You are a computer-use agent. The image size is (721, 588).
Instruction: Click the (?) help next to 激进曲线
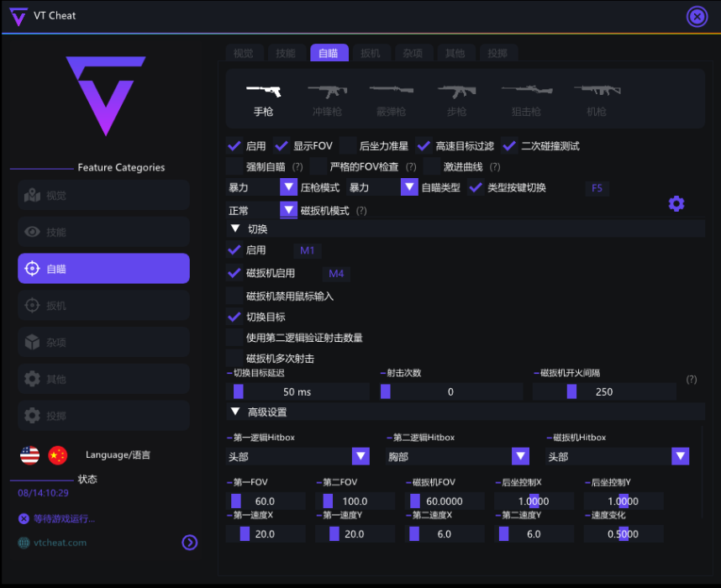click(495, 167)
